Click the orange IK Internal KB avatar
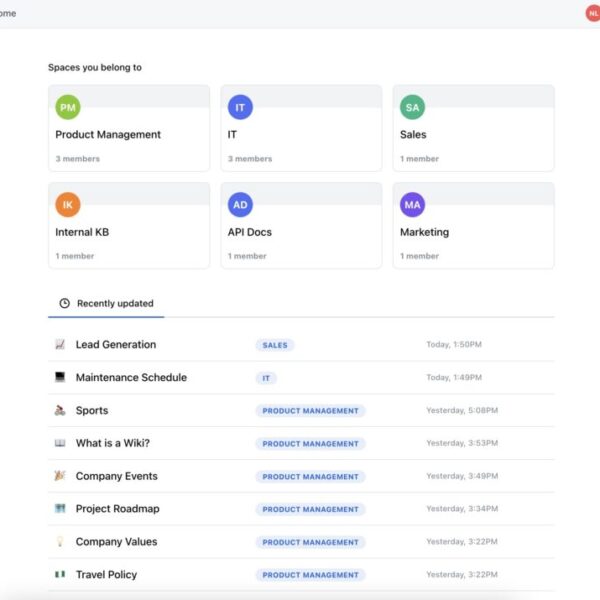Screen dimensions: 600x600 click(x=68, y=205)
